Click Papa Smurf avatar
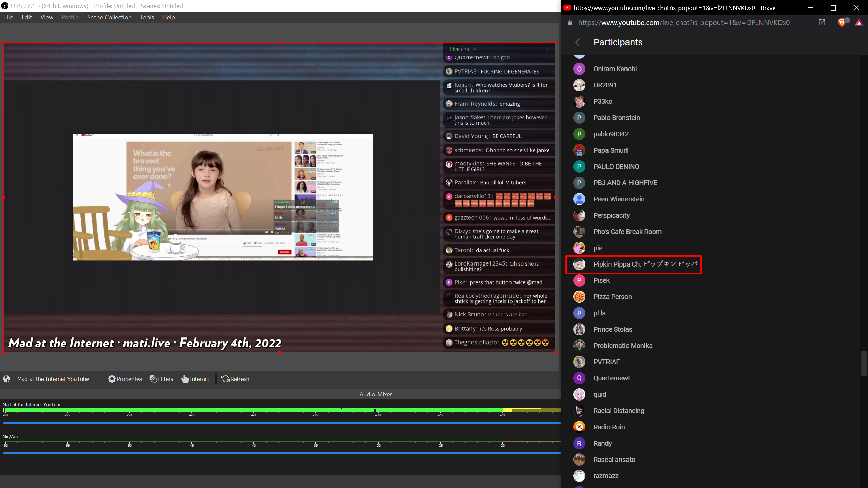The image size is (868, 488). [579, 150]
